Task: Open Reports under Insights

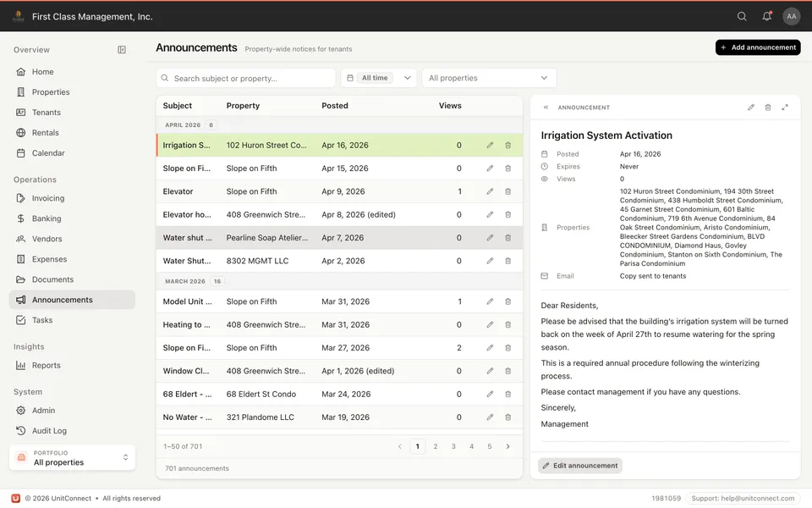Action: tap(72, 366)
